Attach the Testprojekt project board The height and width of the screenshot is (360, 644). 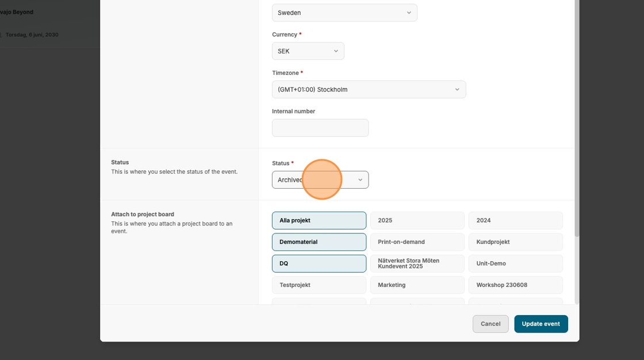pyautogui.click(x=319, y=285)
